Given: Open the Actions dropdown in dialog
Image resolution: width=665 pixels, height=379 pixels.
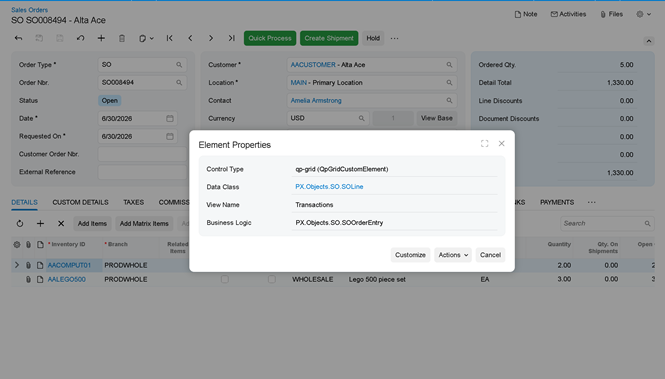Looking at the screenshot, I should (453, 255).
